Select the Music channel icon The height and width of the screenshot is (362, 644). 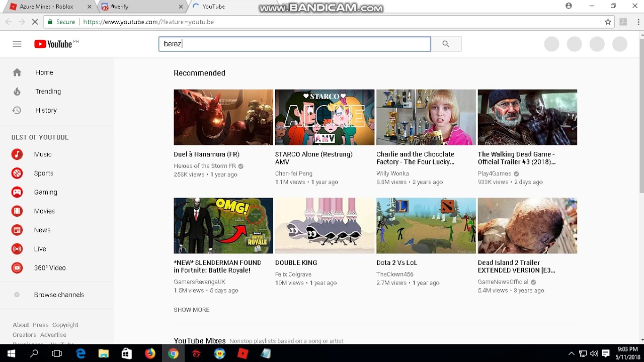pyautogui.click(x=17, y=154)
